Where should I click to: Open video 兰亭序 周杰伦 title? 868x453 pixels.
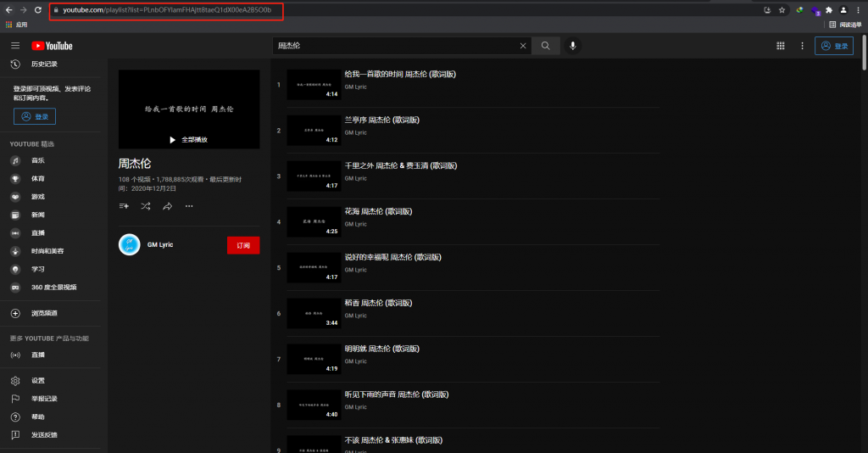click(x=382, y=120)
